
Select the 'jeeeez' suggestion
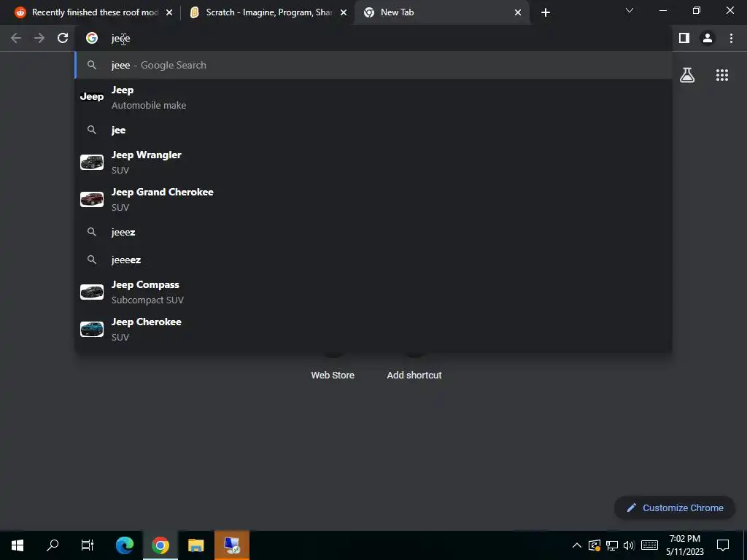[x=373, y=260]
